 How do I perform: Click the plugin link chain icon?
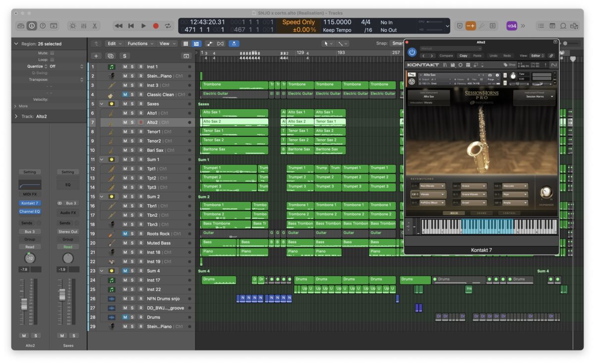pyautogui.click(x=551, y=56)
